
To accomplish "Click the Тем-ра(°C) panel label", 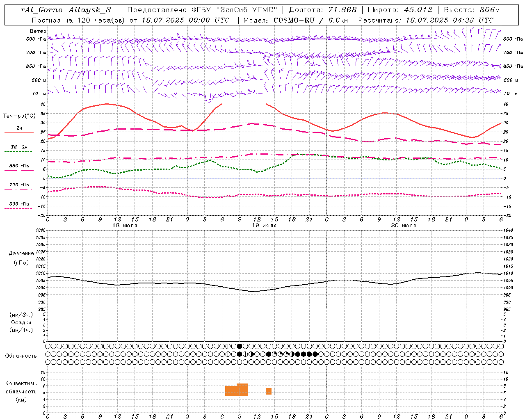I will [20, 116].
